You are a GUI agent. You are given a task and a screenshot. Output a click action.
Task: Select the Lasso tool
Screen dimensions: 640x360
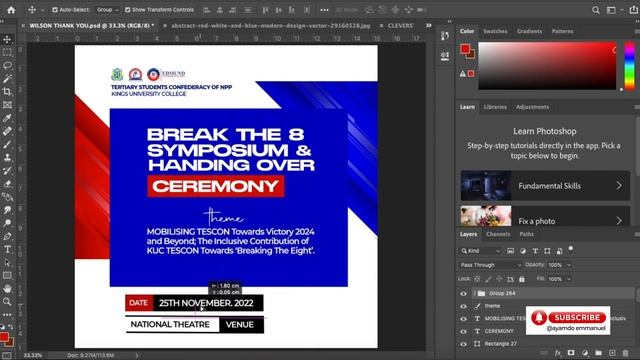coord(7,65)
